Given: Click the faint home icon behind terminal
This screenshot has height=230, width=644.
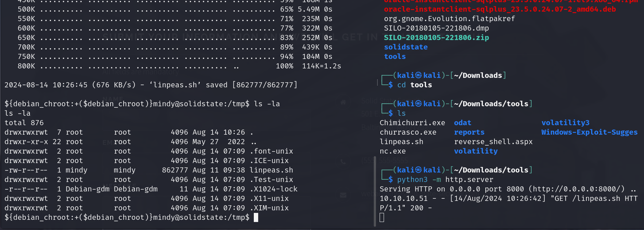Looking at the screenshot, I should [343, 102].
